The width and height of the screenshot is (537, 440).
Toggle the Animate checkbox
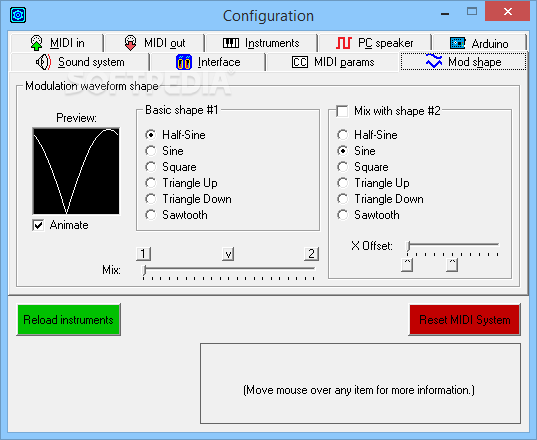click(38, 225)
